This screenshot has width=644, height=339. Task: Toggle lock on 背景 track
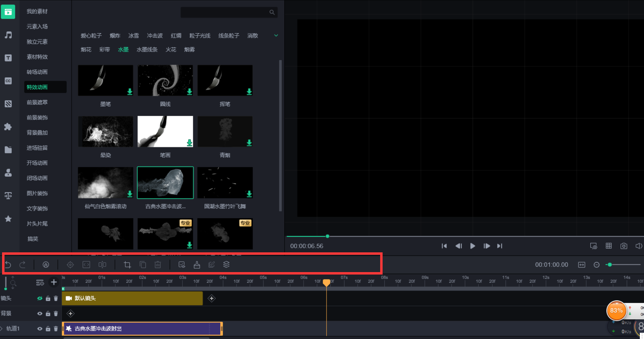48,314
